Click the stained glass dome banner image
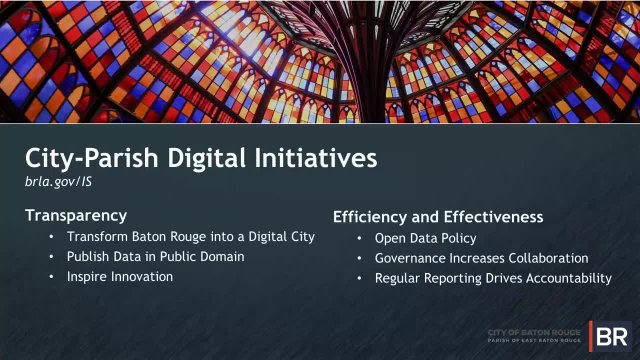The image size is (640, 360). 320,61
